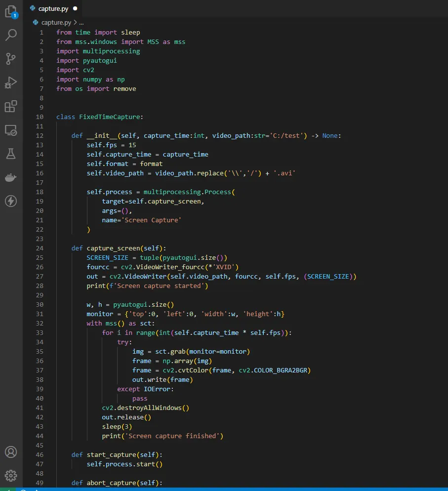Select the word FixedTimeCapture in the code

[x=109, y=117]
